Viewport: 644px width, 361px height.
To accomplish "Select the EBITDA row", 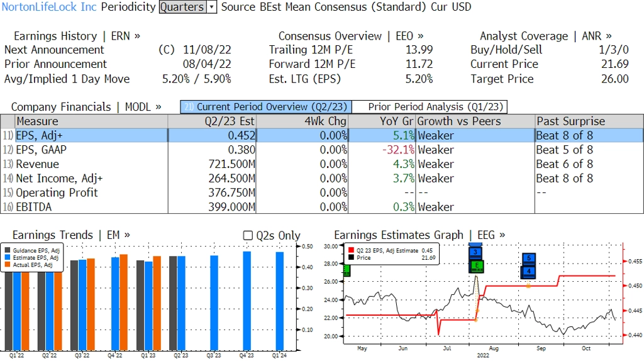I will point(322,207).
